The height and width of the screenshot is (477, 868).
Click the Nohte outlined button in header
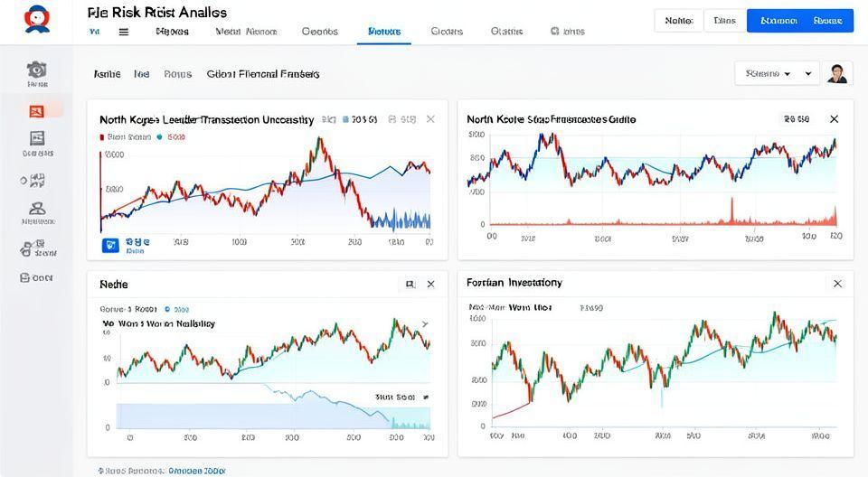tap(678, 20)
